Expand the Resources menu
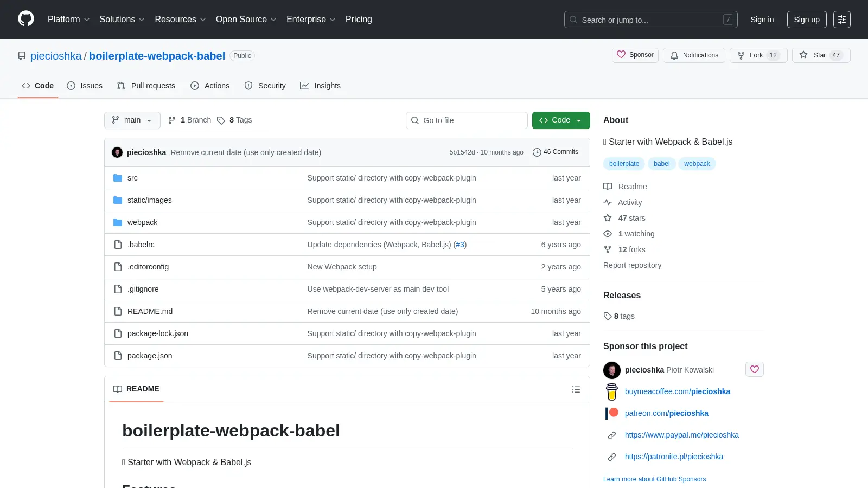 180,20
